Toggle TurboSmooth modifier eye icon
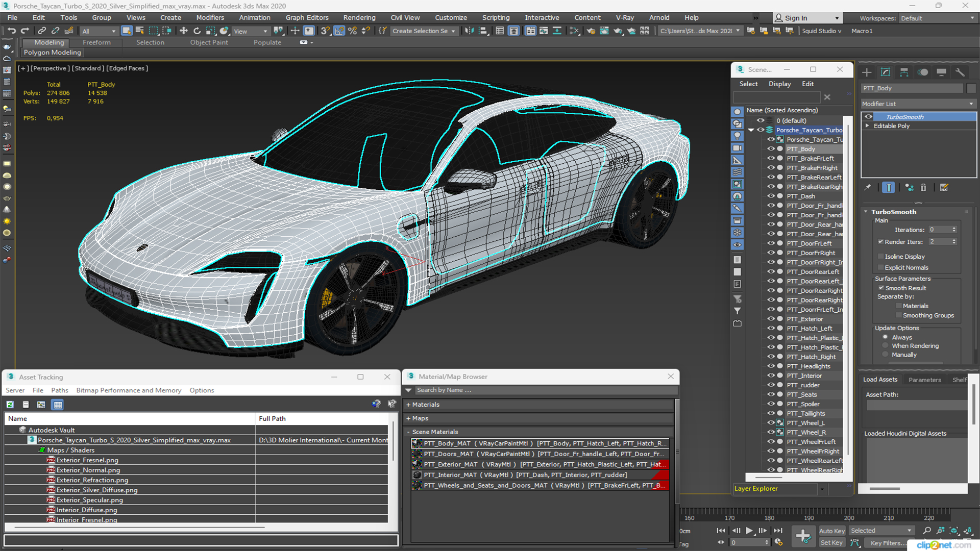The image size is (980, 551). pyautogui.click(x=868, y=117)
